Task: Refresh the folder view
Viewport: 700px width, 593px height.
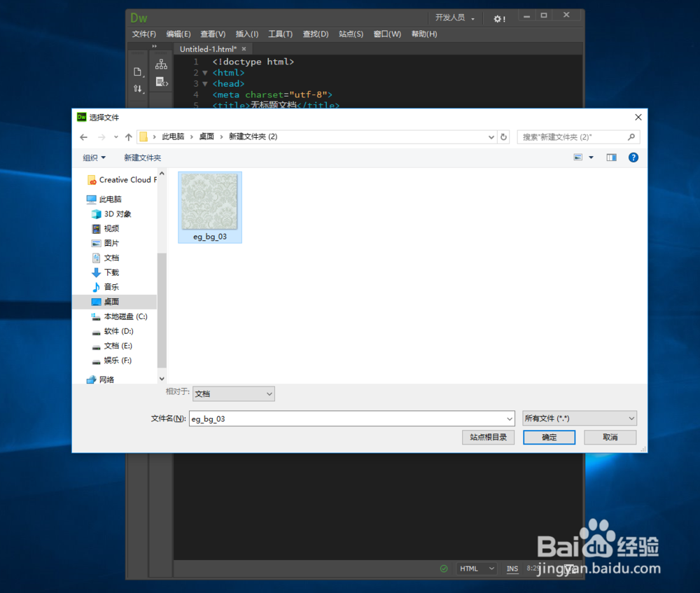Action: (x=503, y=137)
